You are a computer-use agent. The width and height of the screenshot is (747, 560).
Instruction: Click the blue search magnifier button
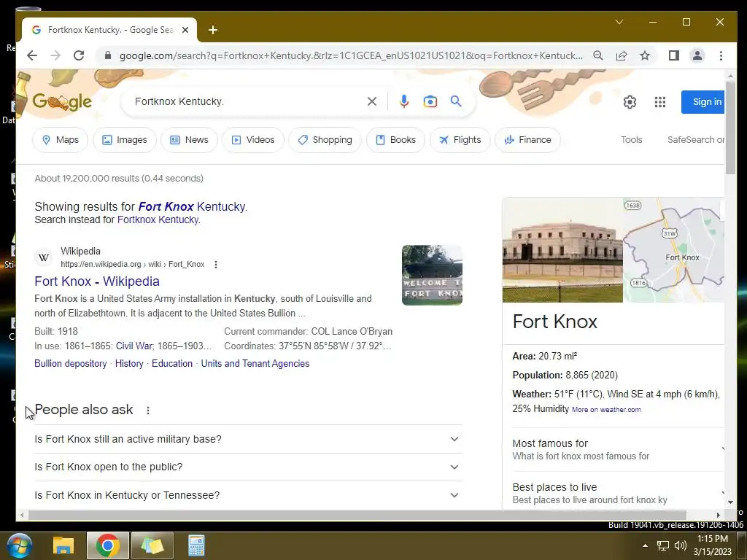[x=456, y=101]
